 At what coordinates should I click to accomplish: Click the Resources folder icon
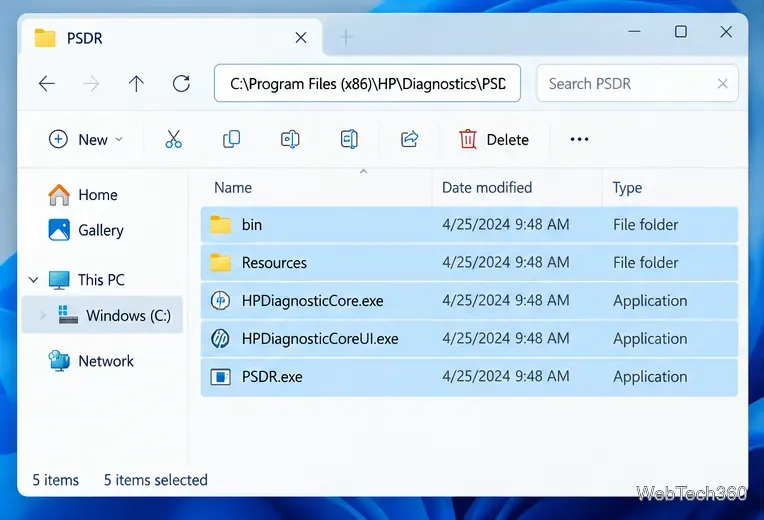click(x=221, y=263)
